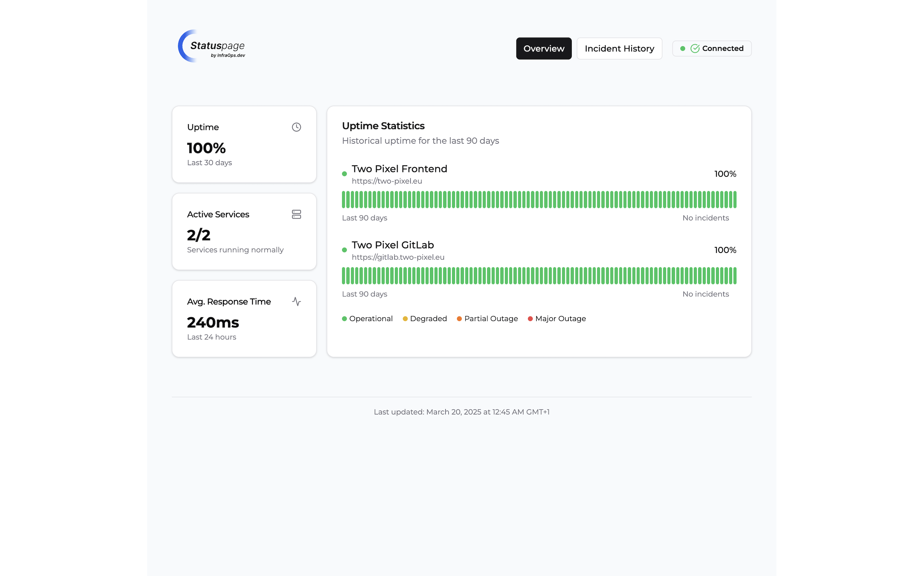Click the green dot inside the Connected indicator
The height and width of the screenshot is (576, 924).
coord(683,48)
